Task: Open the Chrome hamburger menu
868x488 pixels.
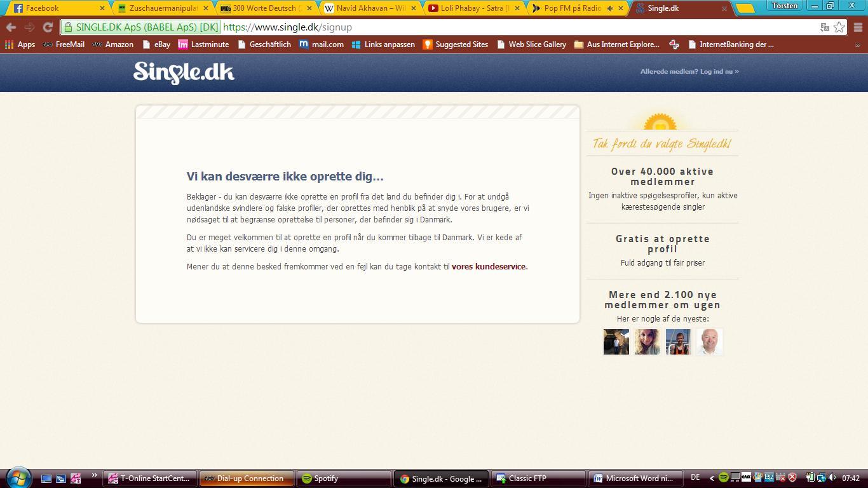Action: point(858,27)
